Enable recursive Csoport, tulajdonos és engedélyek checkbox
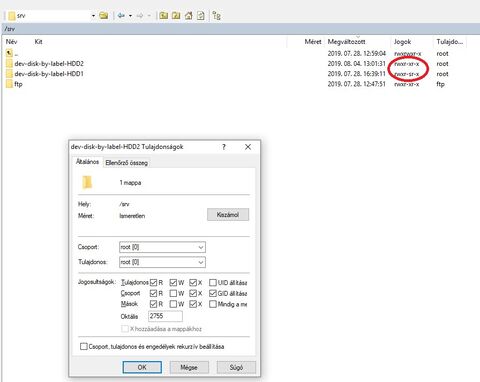Screen dimensions: 480x382 tap(84, 346)
